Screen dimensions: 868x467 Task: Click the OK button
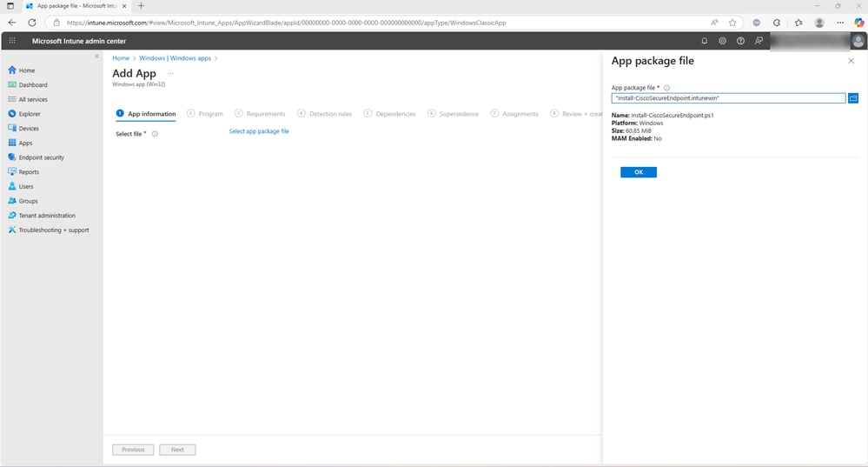(x=639, y=172)
